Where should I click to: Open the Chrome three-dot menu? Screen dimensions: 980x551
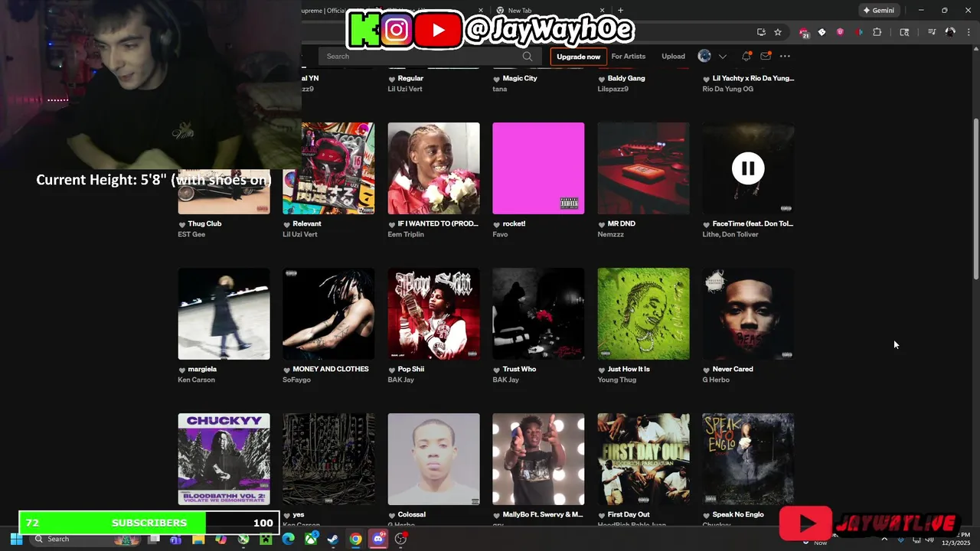968,32
